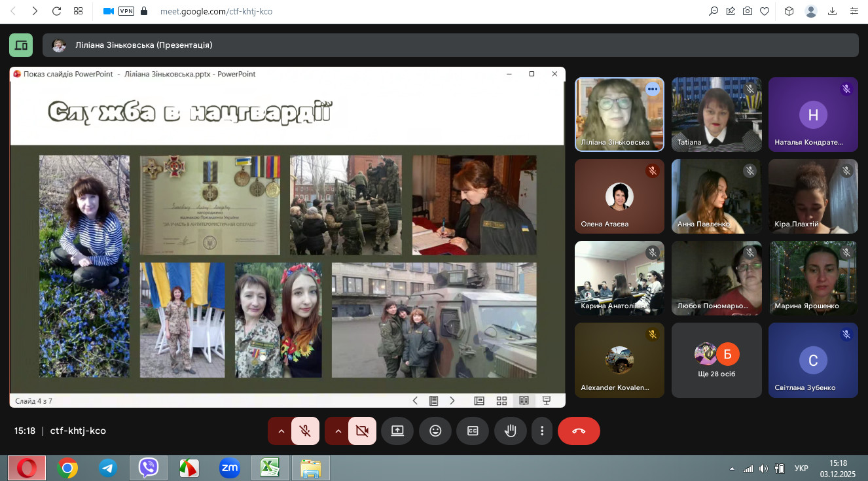This screenshot has height=481, width=868.
Task: Switch to the УКР language indicator
Action: [801, 469]
